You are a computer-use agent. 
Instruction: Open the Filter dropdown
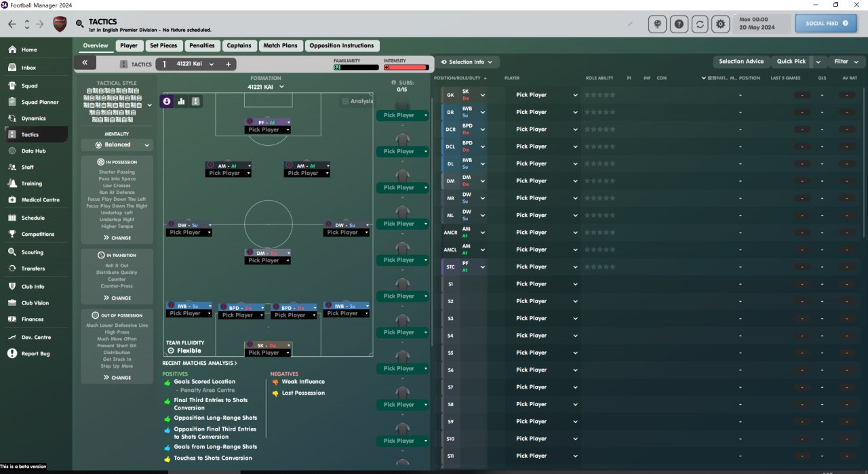pos(846,62)
